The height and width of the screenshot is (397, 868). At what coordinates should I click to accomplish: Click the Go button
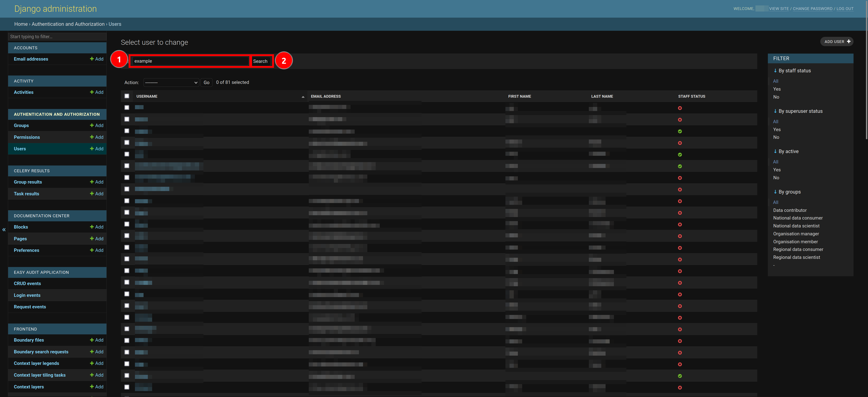pyautogui.click(x=206, y=83)
